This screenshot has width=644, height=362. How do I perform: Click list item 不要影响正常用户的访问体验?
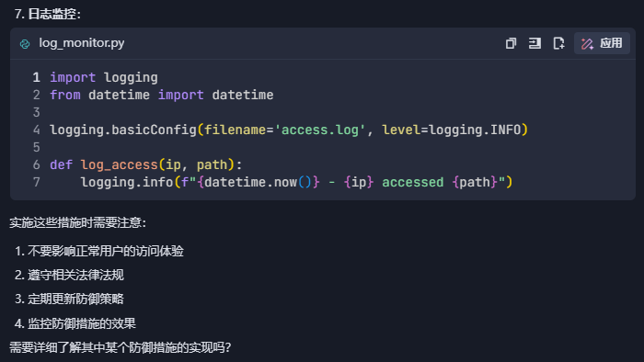106,251
